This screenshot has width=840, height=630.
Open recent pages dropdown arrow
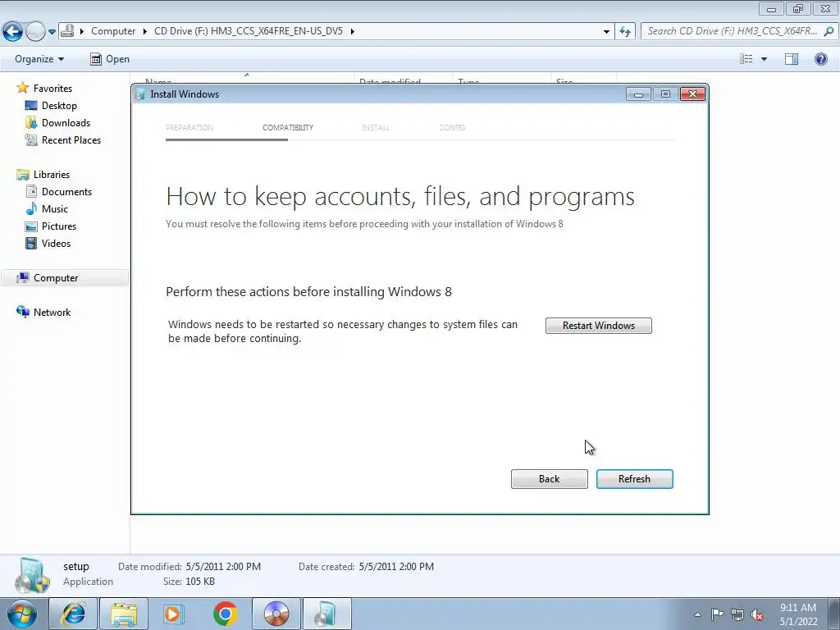(52, 32)
